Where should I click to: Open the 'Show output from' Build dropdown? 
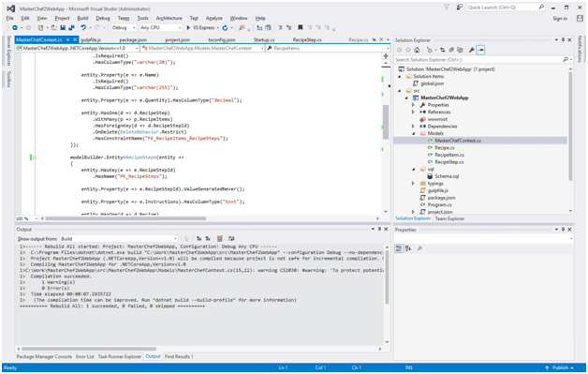click(119, 239)
